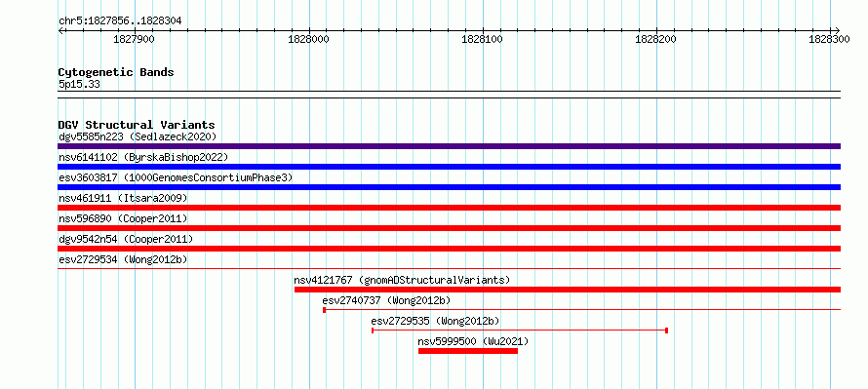
Task: Click the ruler's right arrow end
Action: point(838,30)
